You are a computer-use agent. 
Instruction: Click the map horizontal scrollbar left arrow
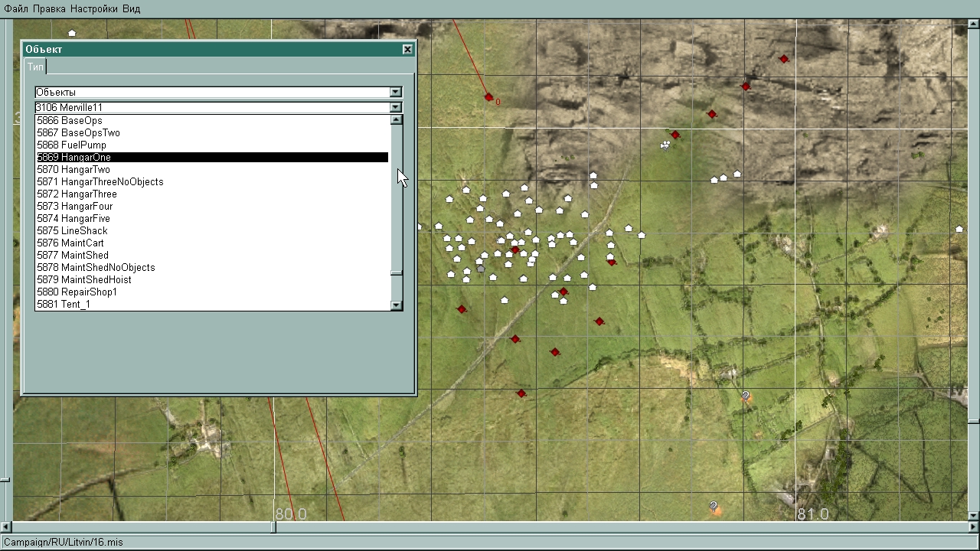tap(6, 527)
